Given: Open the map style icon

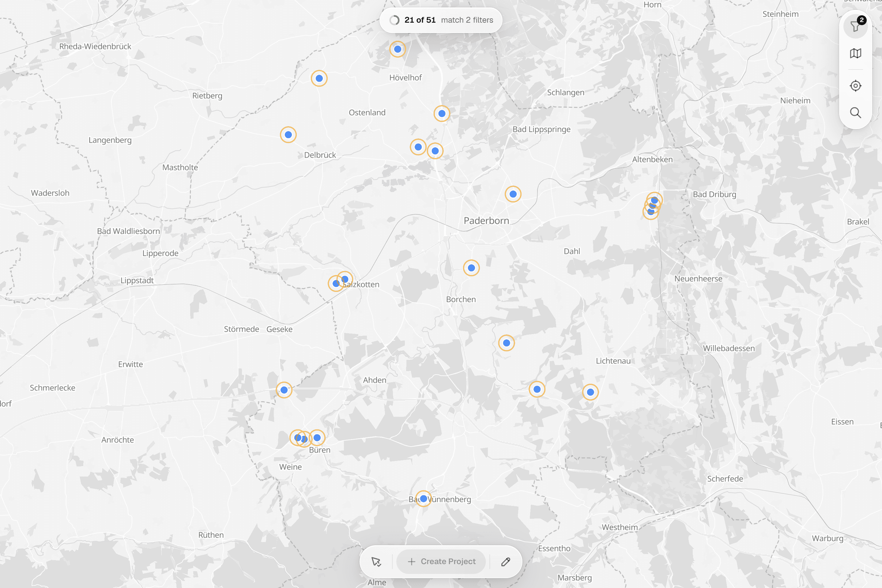Looking at the screenshot, I should click(x=855, y=53).
